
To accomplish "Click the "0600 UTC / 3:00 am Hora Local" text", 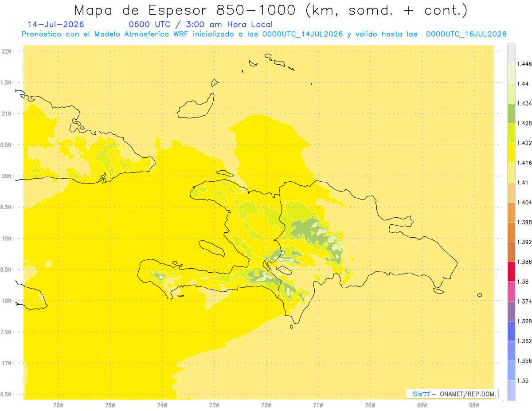I will click(200, 25).
